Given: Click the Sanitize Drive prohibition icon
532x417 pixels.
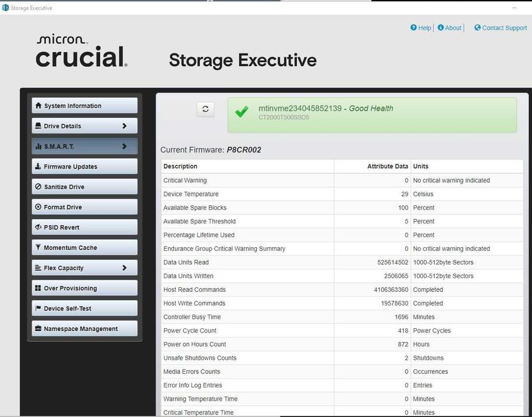Looking at the screenshot, I should click(38, 186).
